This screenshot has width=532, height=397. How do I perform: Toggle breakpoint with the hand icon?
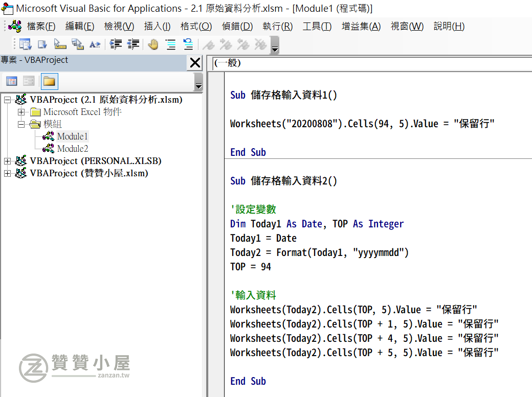click(153, 44)
